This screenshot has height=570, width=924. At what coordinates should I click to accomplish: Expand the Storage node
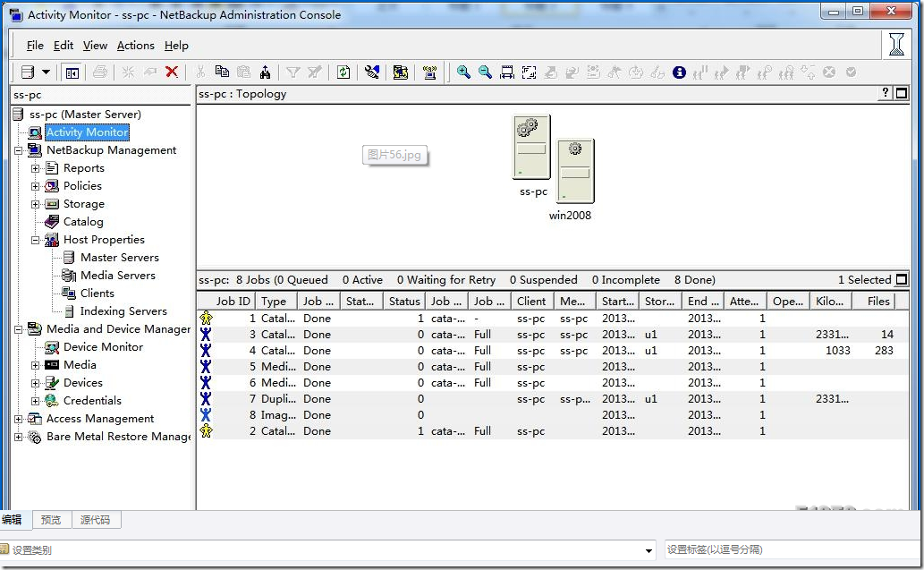(x=36, y=204)
